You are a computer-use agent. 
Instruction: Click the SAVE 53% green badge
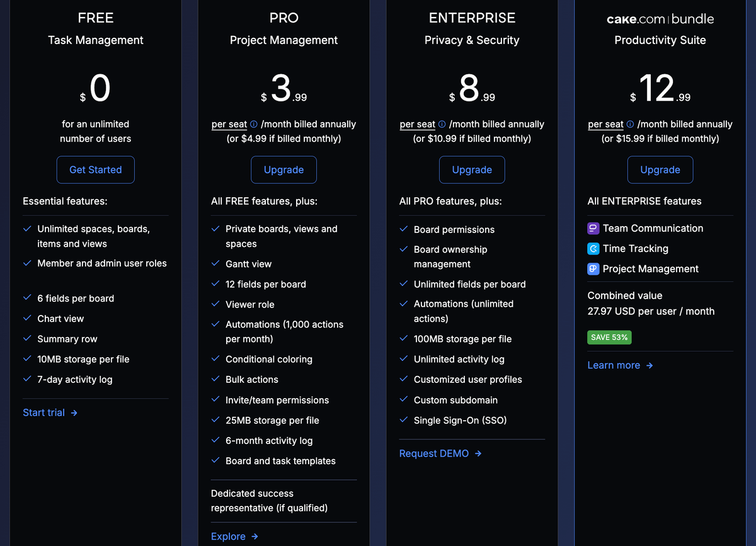coord(609,338)
